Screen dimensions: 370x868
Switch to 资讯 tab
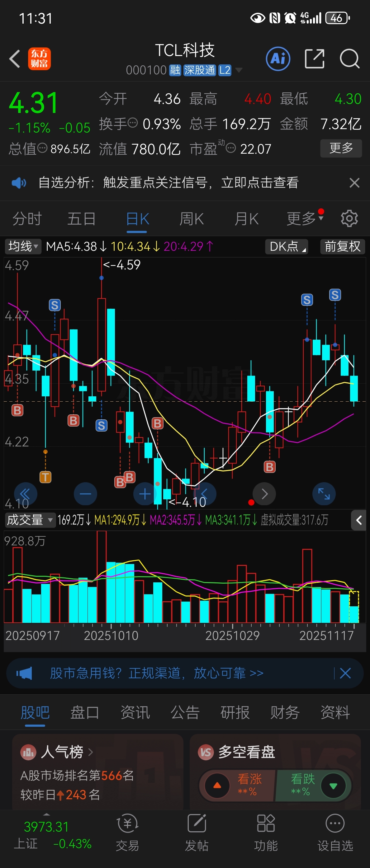(x=135, y=712)
